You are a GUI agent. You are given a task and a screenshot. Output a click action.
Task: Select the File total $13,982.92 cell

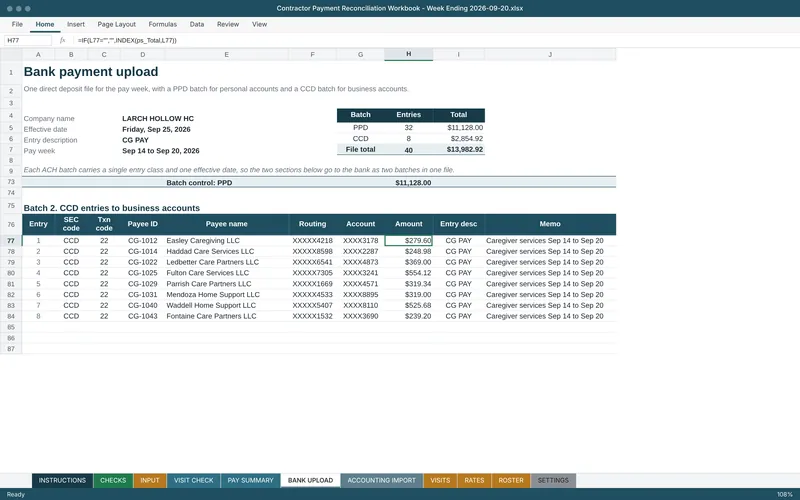pos(459,149)
